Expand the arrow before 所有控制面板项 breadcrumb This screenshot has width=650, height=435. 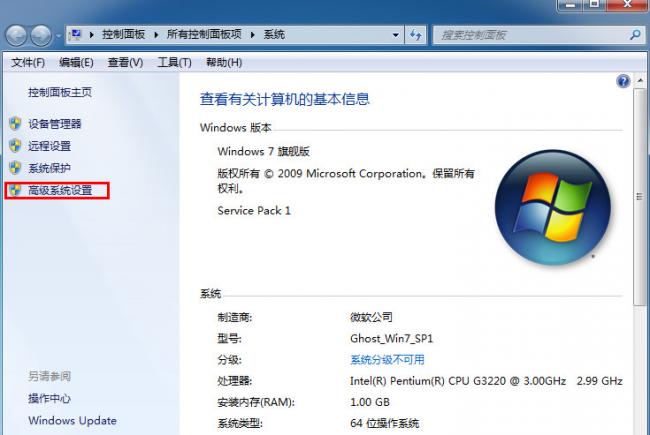[x=156, y=35]
